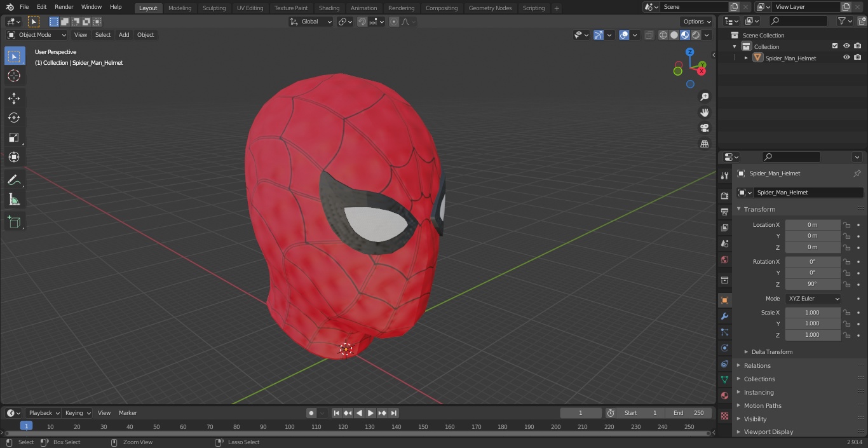Viewport: 868px width, 448px height.
Task: Open the Render menu
Action: 64,7
